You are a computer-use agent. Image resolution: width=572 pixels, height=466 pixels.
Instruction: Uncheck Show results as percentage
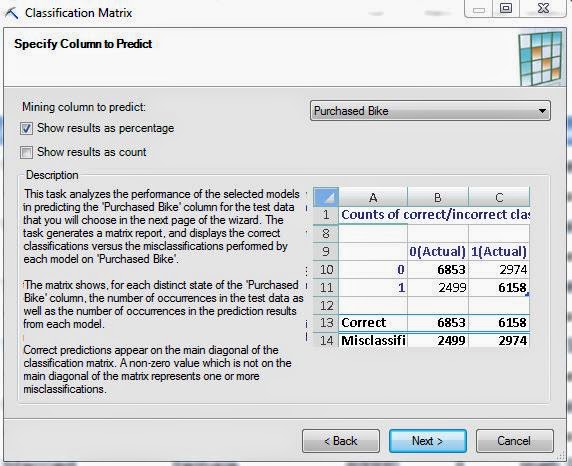[x=26, y=128]
